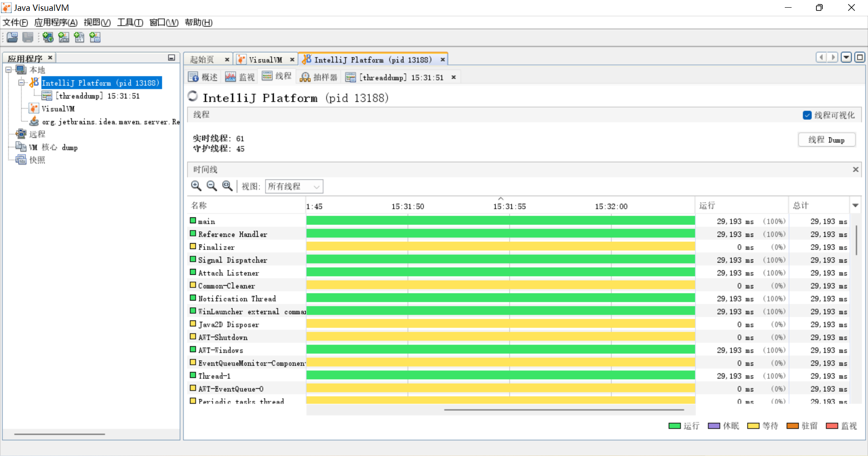
Task: Open the 视图 所有线程 dropdown
Action: point(294,186)
